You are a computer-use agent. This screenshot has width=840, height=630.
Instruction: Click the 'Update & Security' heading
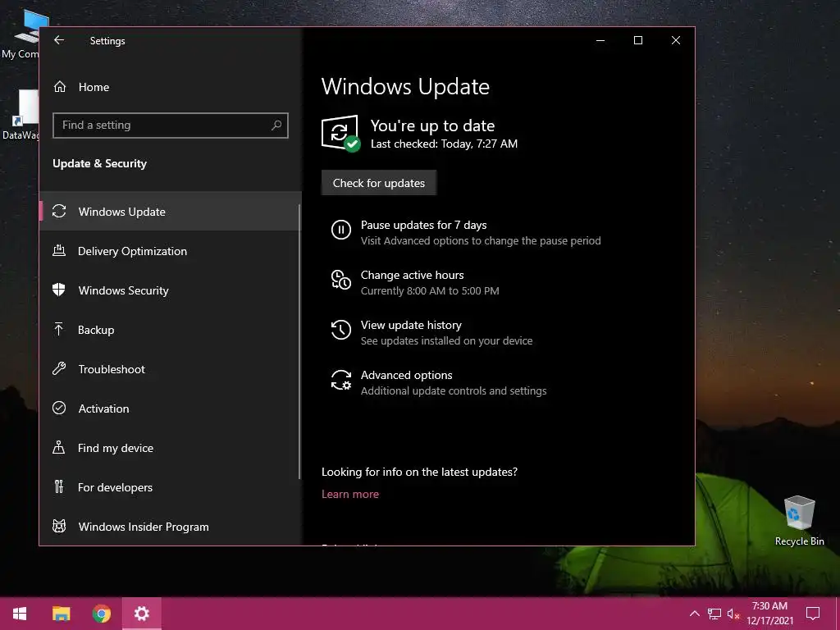99,163
